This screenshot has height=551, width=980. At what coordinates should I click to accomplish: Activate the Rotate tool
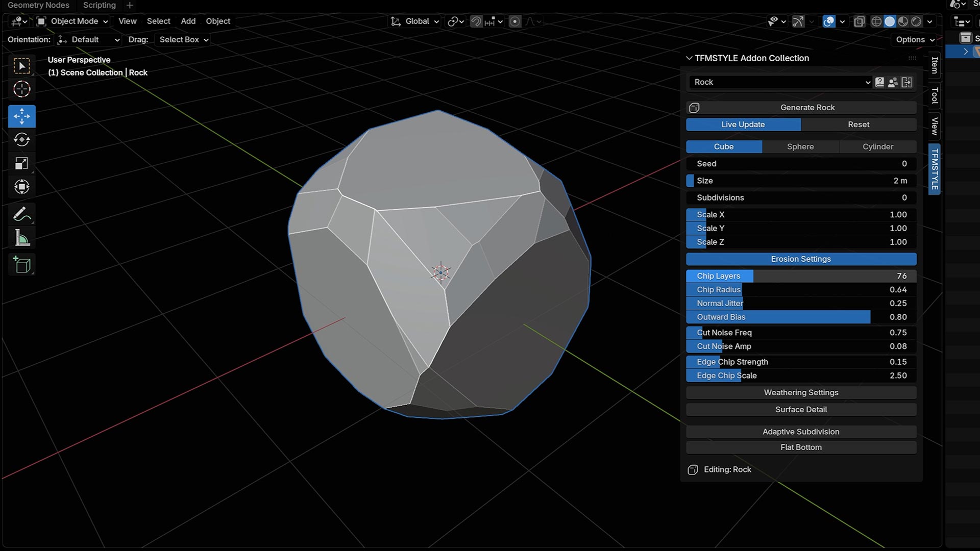(x=21, y=140)
